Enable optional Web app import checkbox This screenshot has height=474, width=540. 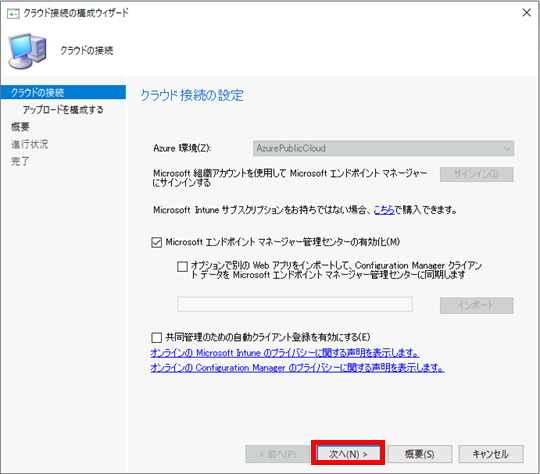[182, 266]
